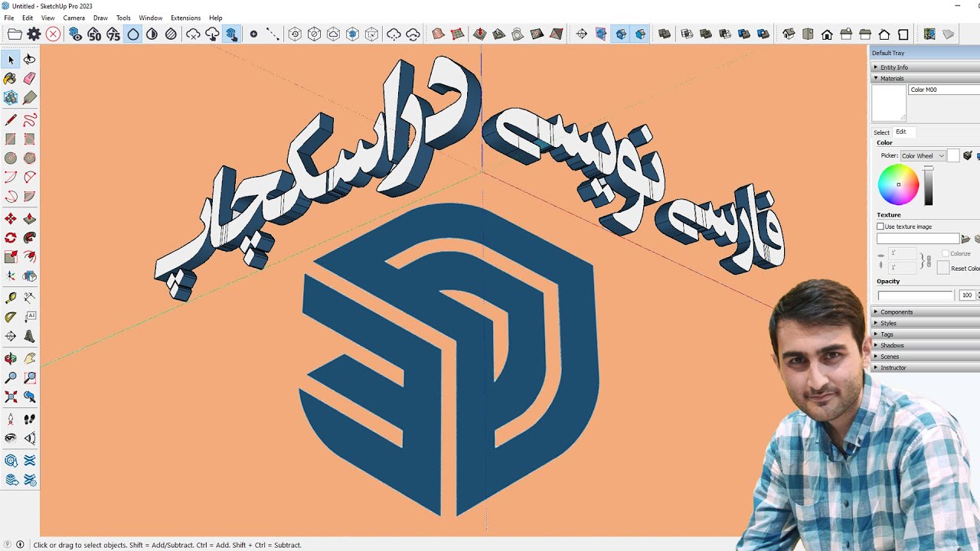Toggle the half-filled circle toolbar button
The height and width of the screenshot is (551, 980).
[x=152, y=34]
